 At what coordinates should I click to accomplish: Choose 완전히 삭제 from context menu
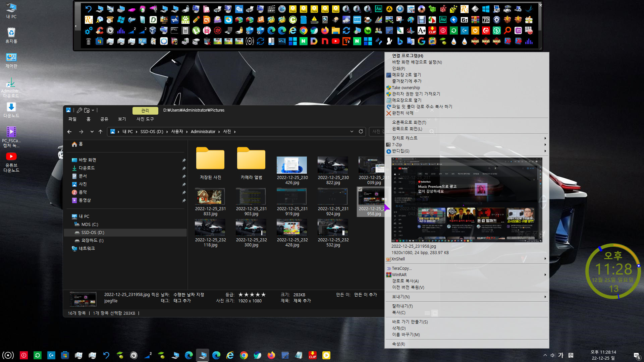467,113
